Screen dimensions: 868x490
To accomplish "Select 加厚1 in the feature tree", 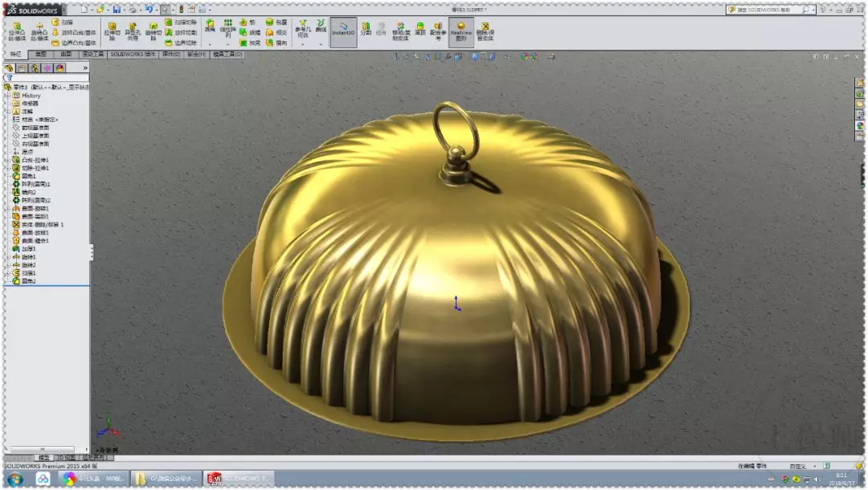I will [x=24, y=250].
